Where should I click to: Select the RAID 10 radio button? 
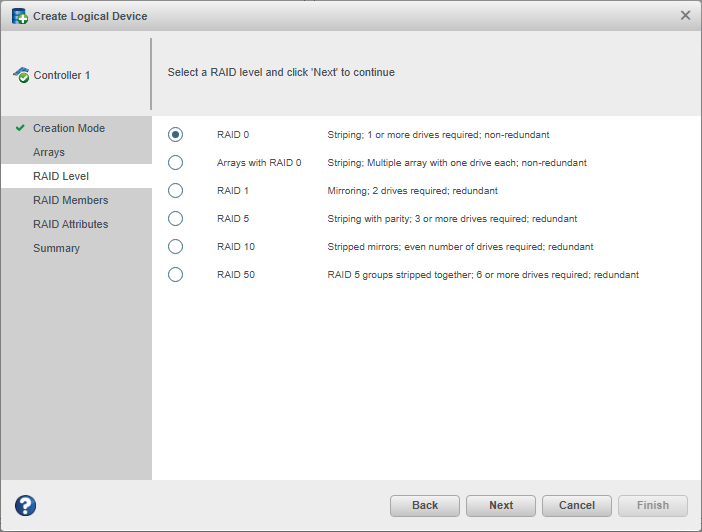pyautogui.click(x=176, y=246)
